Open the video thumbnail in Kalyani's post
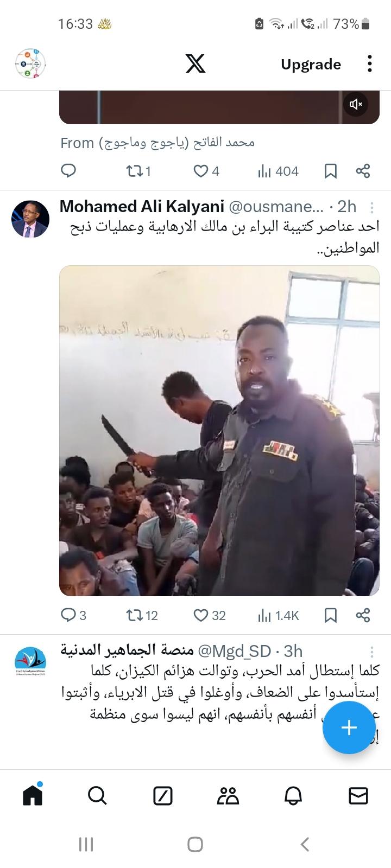The height and width of the screenshot is (868, 391). coord(219,431)
